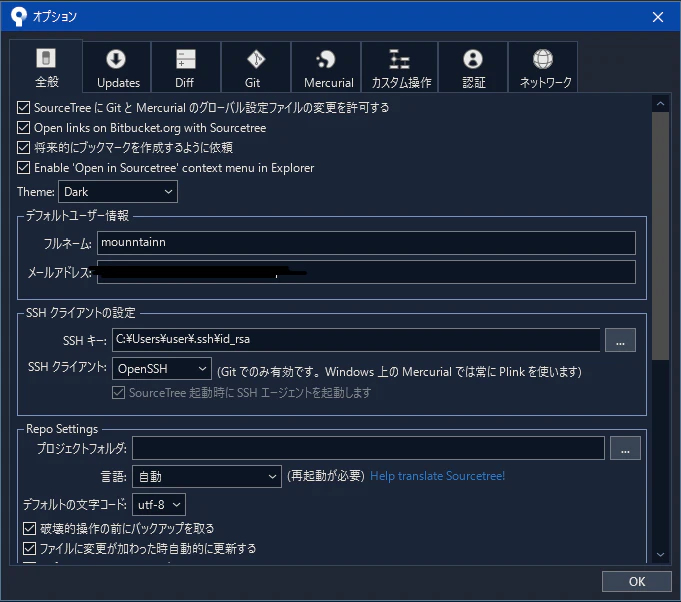This screenshot has width=681, height=602.
Task: Toggle SourceTree 起動時に SSH エージェント checkbox
Action: 119,393
